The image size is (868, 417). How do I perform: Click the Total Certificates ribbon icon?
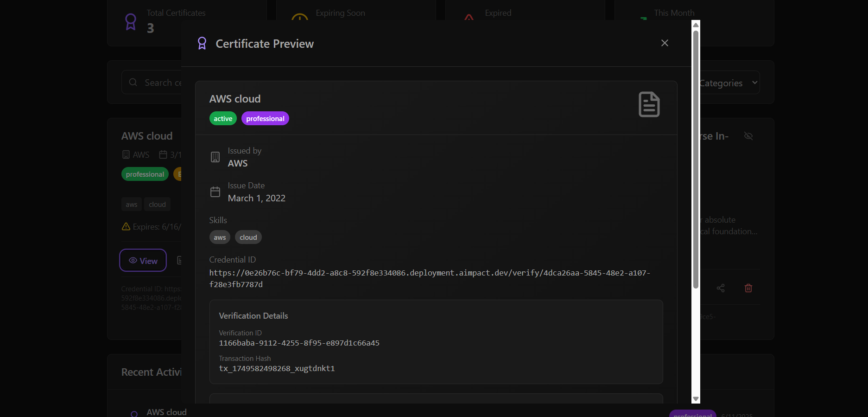tap(131, 21)
